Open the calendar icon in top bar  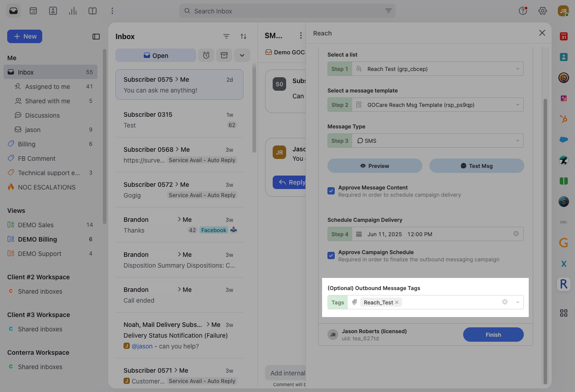click(33, 11)
